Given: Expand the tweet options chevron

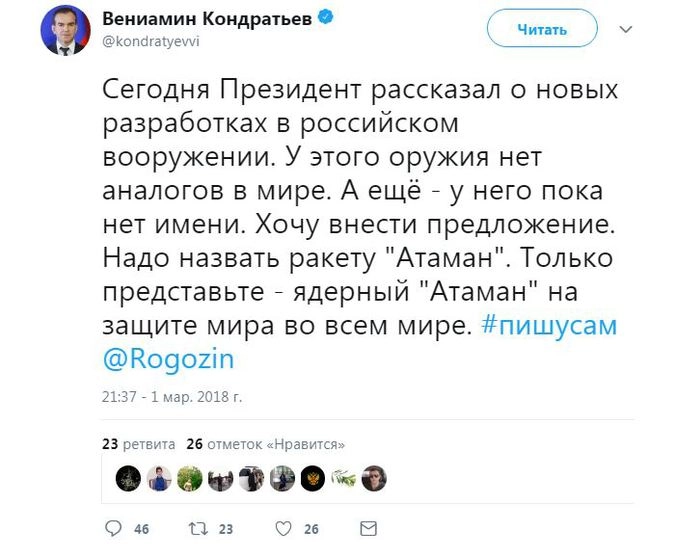Looking at the screenshot, I should (x=625, y=30).
